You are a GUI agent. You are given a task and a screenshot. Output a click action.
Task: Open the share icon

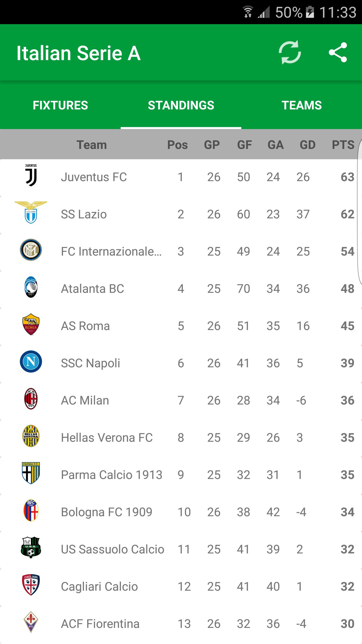tap(338, 52)
